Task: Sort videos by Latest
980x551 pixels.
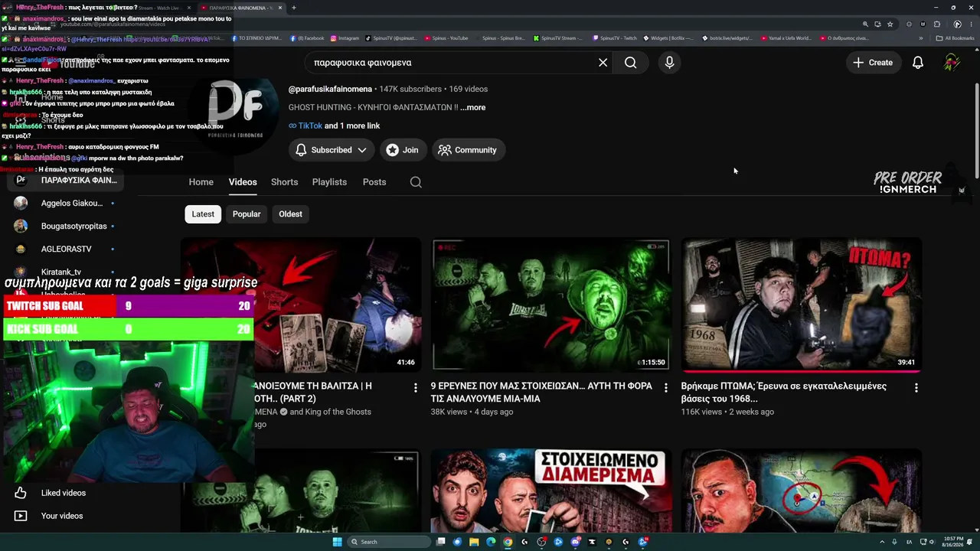Action: [203, 214]
